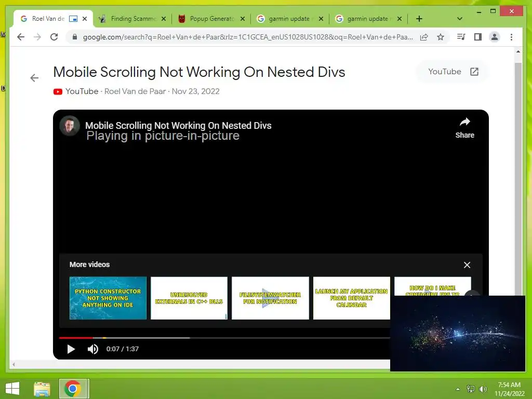Open a new tab with the plus button
This screenshot has height=399, width=532.
pyautogui.click(x=419, y=19)
